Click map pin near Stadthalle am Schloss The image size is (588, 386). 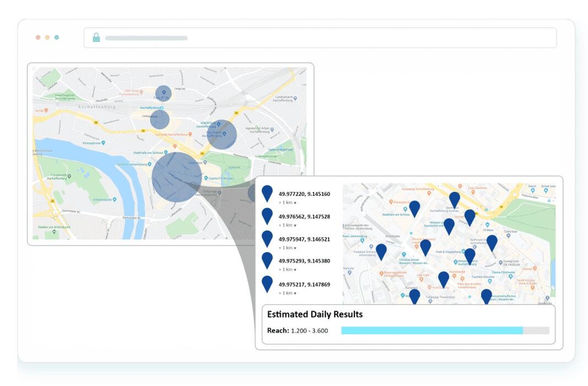point(414,208)
